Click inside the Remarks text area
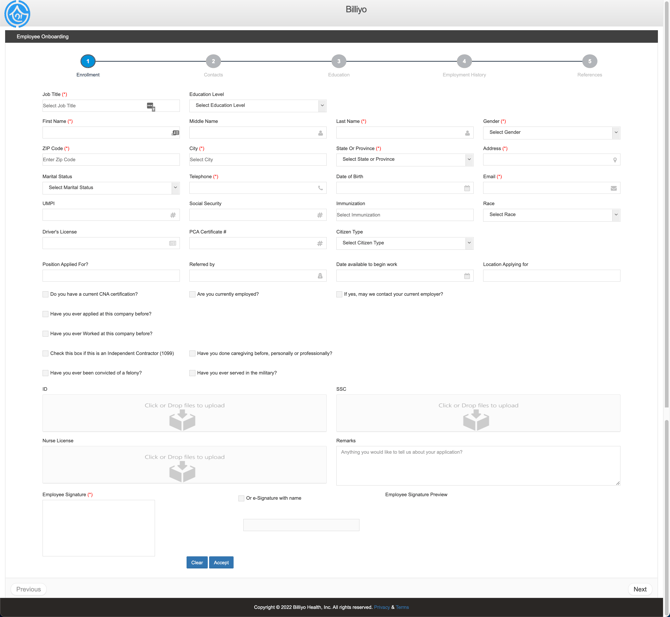This screenshot has width=670, height=617. pyautogui.click(x=477, y=465)
